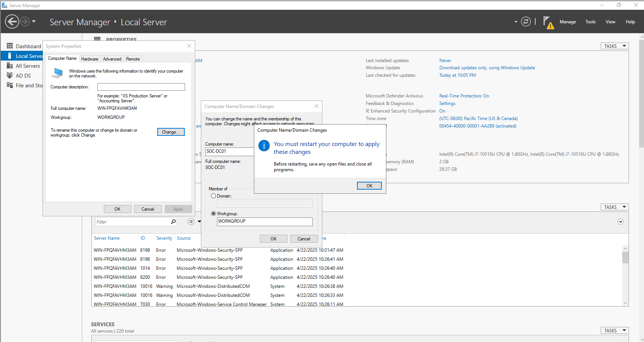Click the Events Filter text box
The height and width of the screenshot is (342, 644).
tap(132, 222)
